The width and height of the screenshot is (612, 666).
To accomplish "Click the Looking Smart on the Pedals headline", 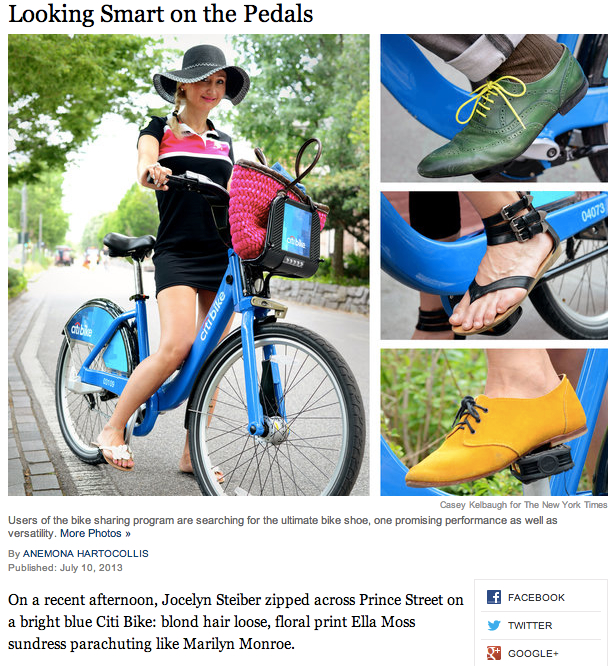I will [161, 14].
